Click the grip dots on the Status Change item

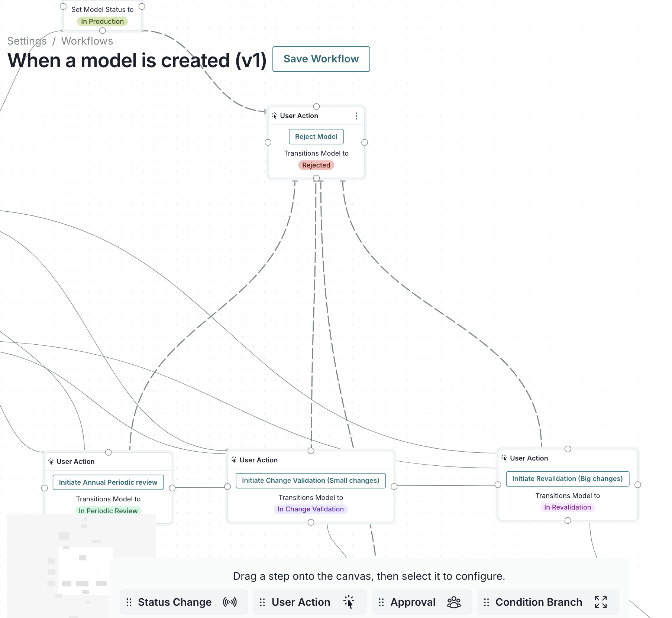(129, 602)
